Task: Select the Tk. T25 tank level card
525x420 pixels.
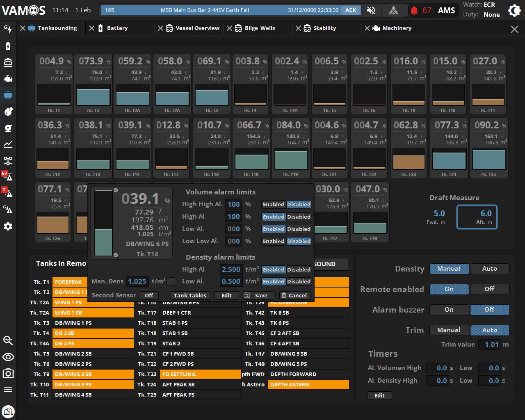Action: [x=489, y=148]
